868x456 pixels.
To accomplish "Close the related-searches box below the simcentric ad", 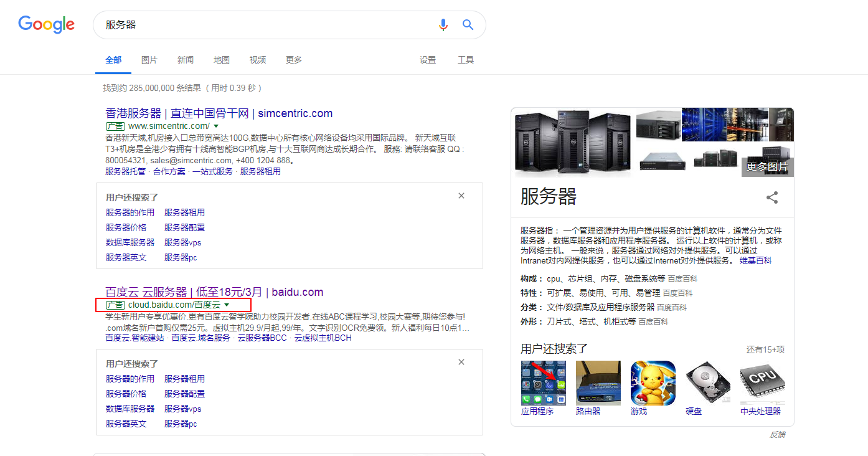I will coord(461,196).
